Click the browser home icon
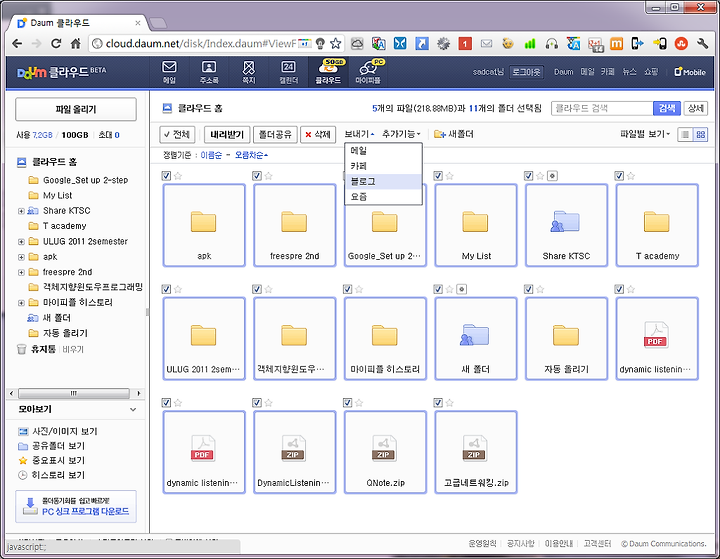 point(76,44)
